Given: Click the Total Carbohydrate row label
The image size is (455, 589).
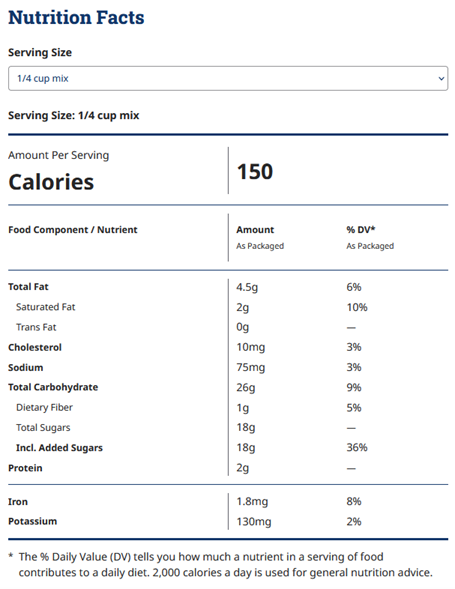Looking at the screenshot, I should (x=53, y=387).
